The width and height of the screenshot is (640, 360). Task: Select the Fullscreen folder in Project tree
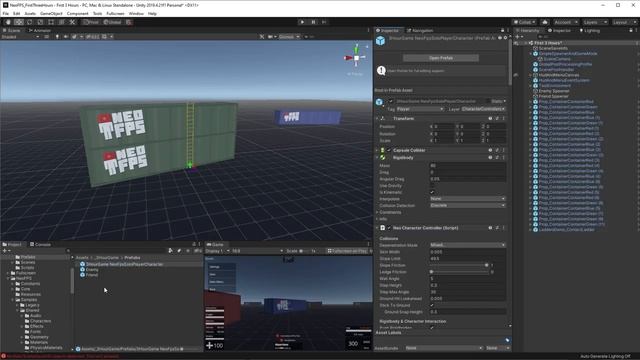pos(26,273)
